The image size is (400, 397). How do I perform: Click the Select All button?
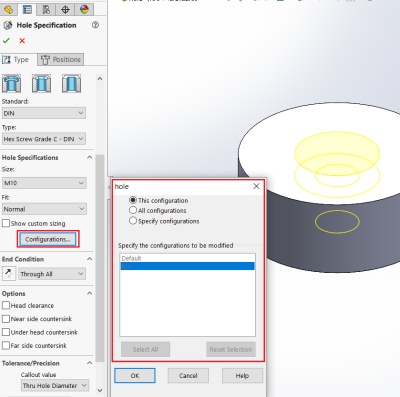[145, 349]
